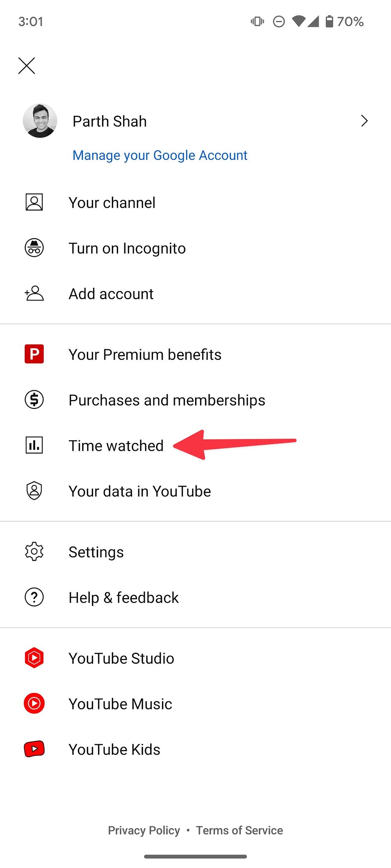Tap Parth Shah profile picture
391x868 pixels.
pos(40,121)
